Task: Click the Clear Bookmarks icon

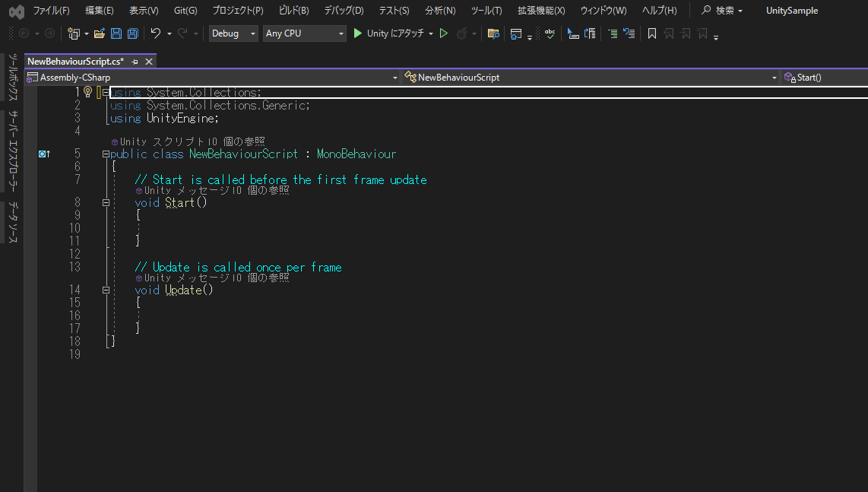Action: click(x=702, y=33)
